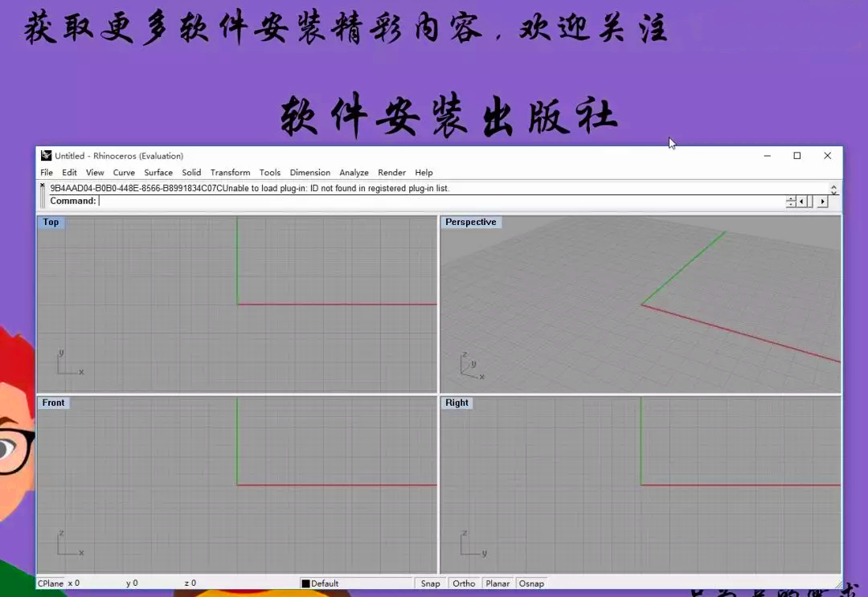This screenshot has height=597, width=868.
Task: Click the command history right scroll arrow
Action: click(822, 202)
